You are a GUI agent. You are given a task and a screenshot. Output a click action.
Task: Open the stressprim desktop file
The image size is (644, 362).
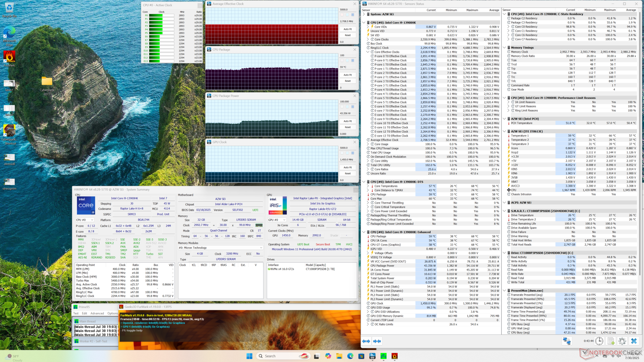(x=9, y=184)
